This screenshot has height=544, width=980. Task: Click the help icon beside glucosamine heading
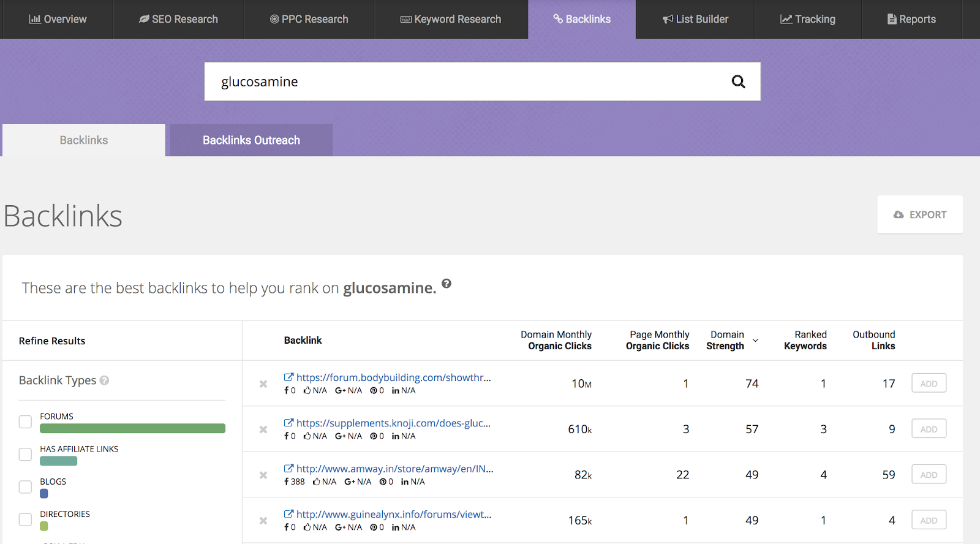coord(447,284)
